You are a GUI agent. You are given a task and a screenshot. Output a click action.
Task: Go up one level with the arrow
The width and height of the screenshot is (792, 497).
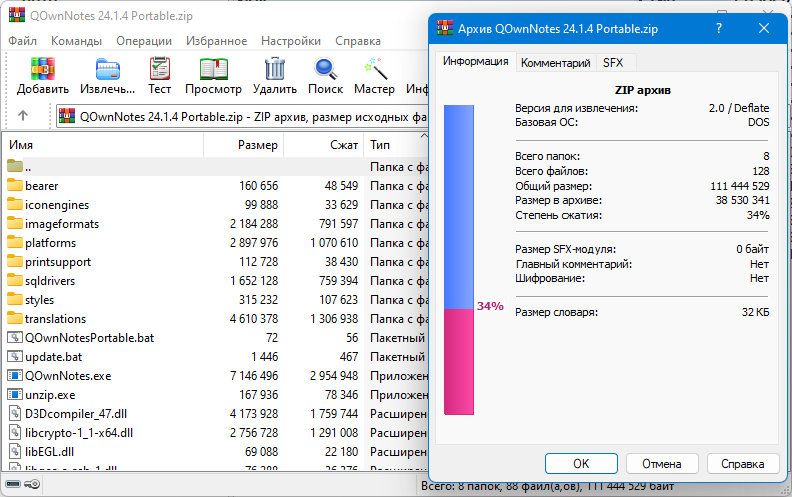(23, 116)
